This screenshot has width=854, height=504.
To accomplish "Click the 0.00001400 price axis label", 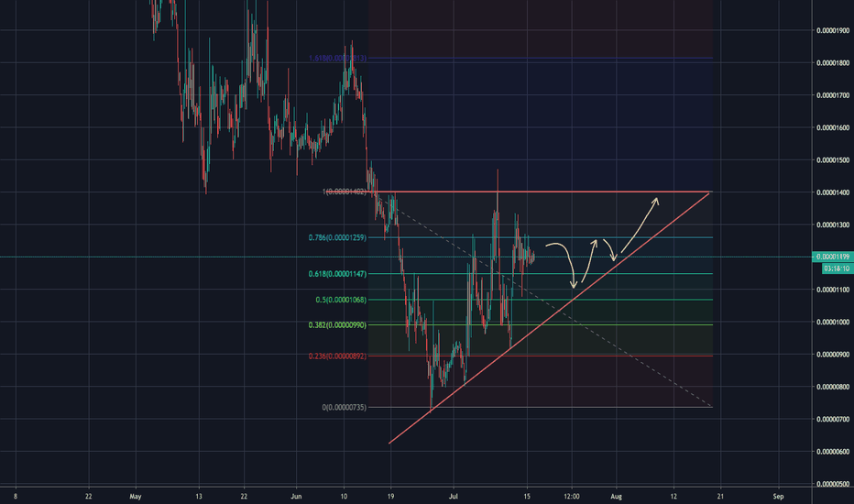I will [x=833, y=192].
